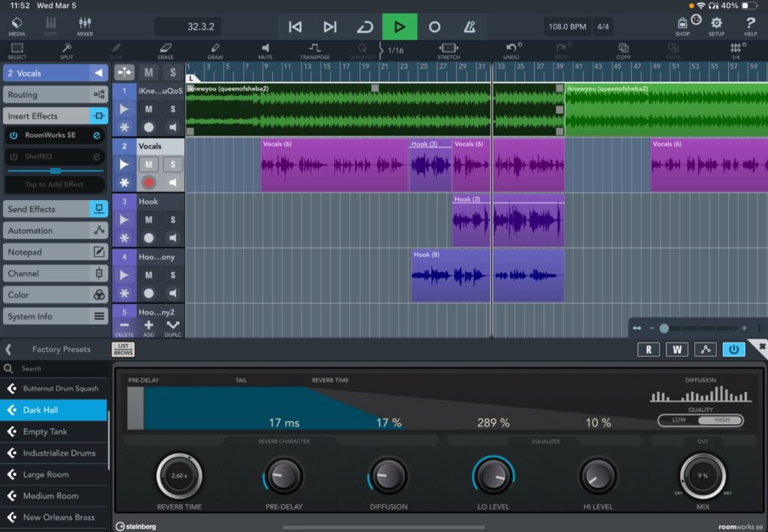The height and width of the screenshot is (532, 768).
Task: Click the Mix dry/wet knob
Action: [703, 476]
